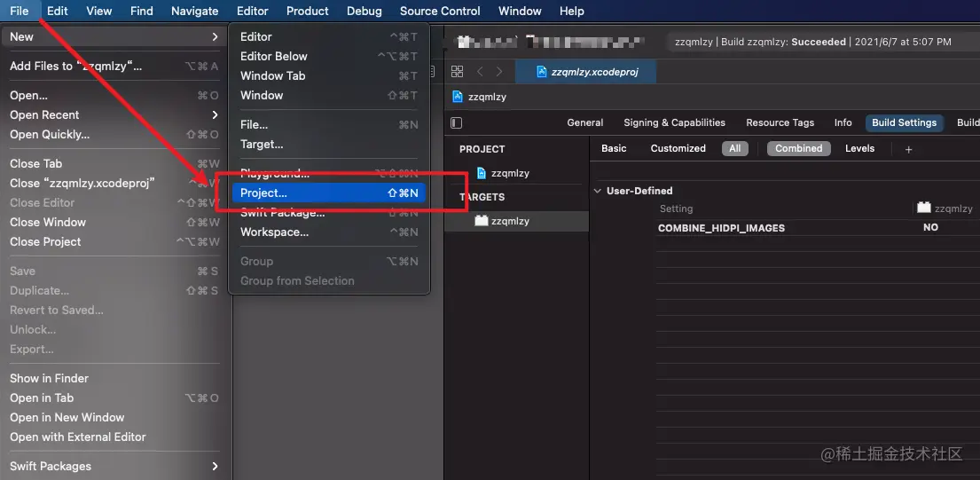Choose Window in the New submenu
The image size is (980, 480).
click(x=329, y=95)
